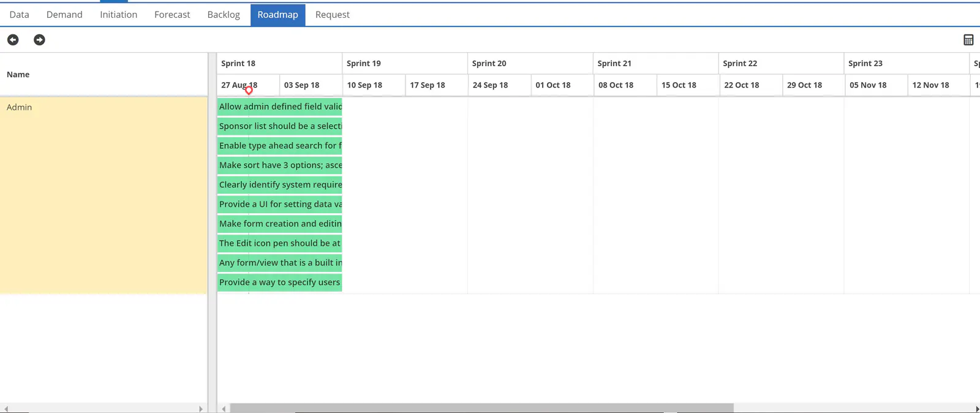Click the 22 Oct 18 date column
The width and height of the screenshot is (980, 413).
[751, 85]
